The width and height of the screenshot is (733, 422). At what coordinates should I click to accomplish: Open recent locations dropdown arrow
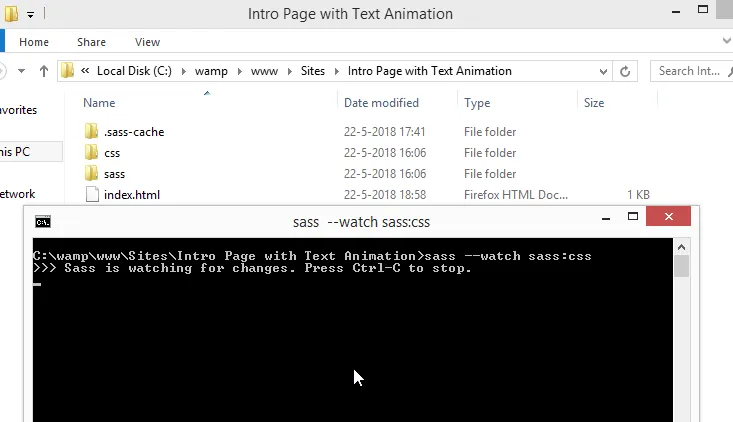[22, 71]
